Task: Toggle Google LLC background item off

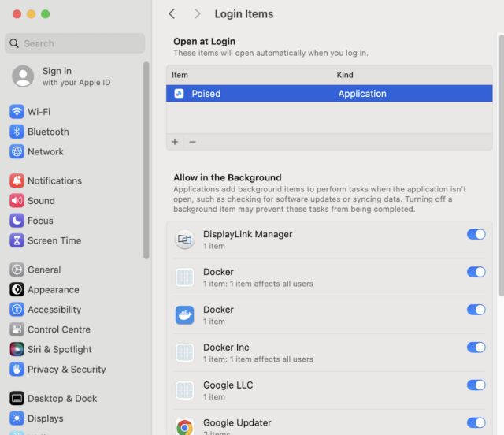Action: point(476,385)
